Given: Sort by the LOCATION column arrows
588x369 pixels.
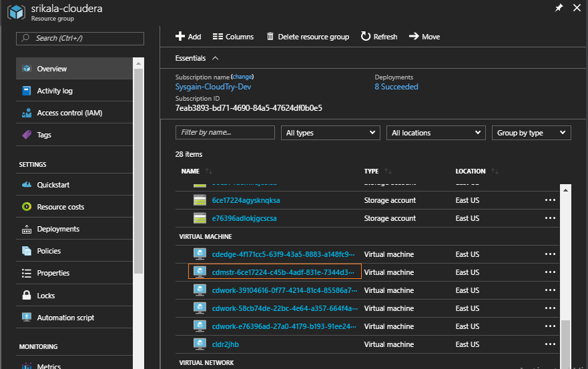Looking at the screenshot, I should pos(495,171).
